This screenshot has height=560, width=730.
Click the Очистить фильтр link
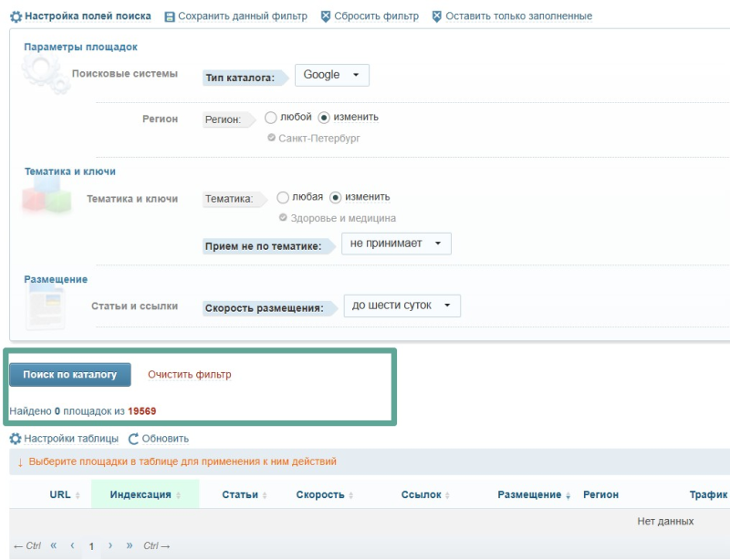point(189,375)
